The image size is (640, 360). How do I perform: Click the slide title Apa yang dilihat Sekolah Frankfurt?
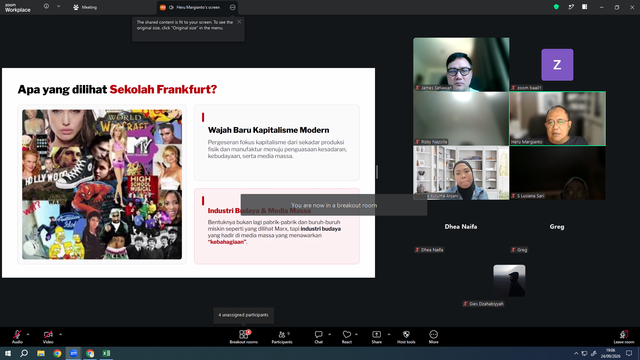point(117,89)
